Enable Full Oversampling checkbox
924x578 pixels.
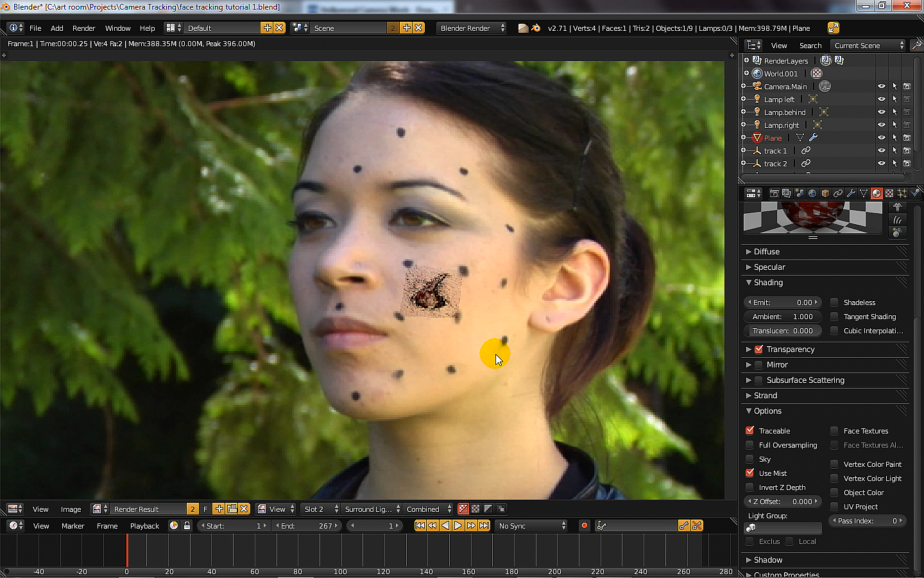coord(749,444)
